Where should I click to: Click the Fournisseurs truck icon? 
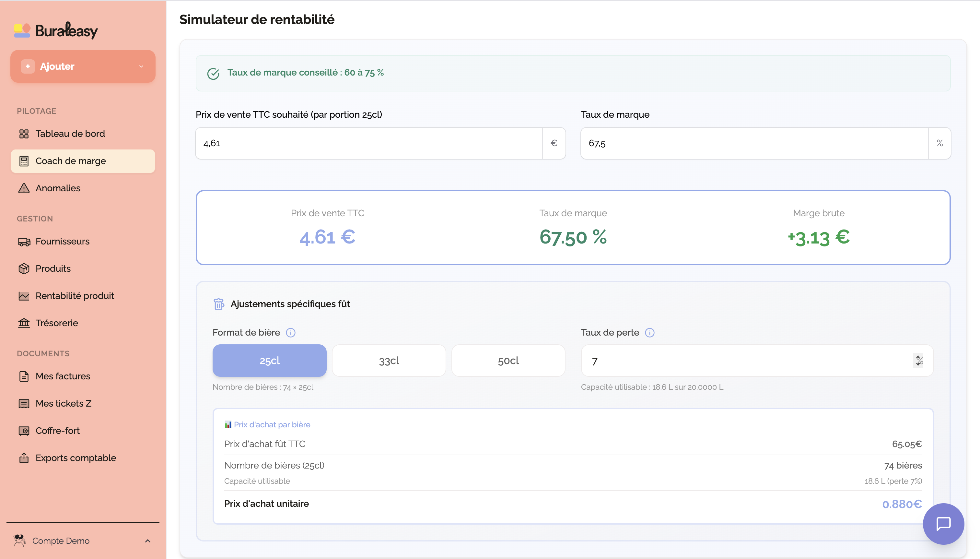tap(24, 242)
